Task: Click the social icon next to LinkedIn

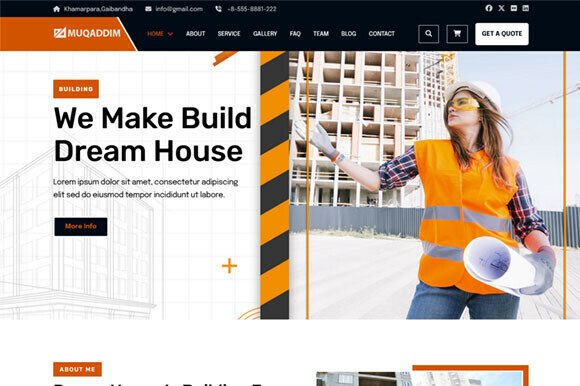Action: pyautogui.click(x=513, y=8)
